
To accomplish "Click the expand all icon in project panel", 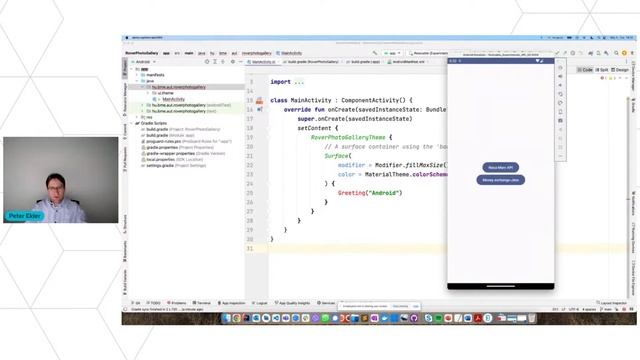I will tap(215, 62).
